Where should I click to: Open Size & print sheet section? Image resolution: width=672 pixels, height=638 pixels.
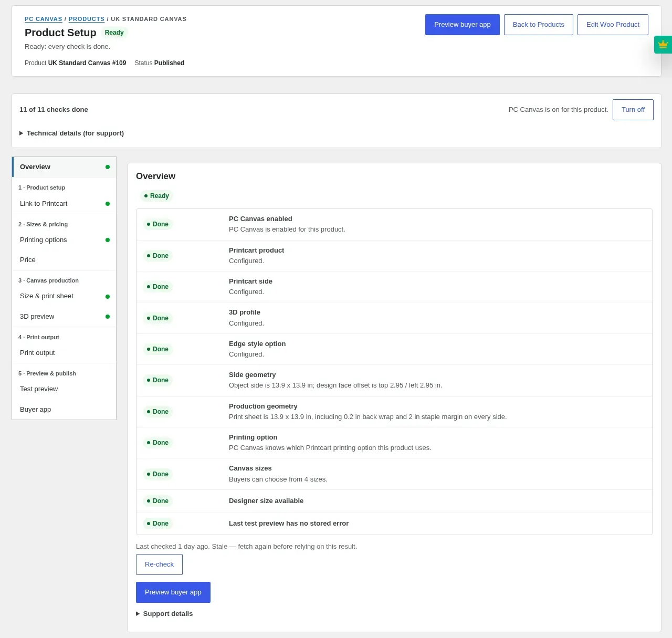(64, 296)
